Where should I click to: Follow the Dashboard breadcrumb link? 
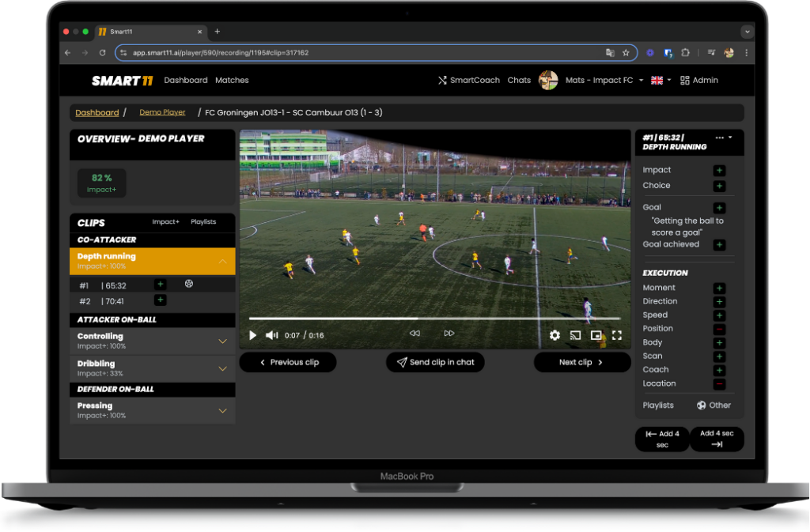tap(97, 112)
